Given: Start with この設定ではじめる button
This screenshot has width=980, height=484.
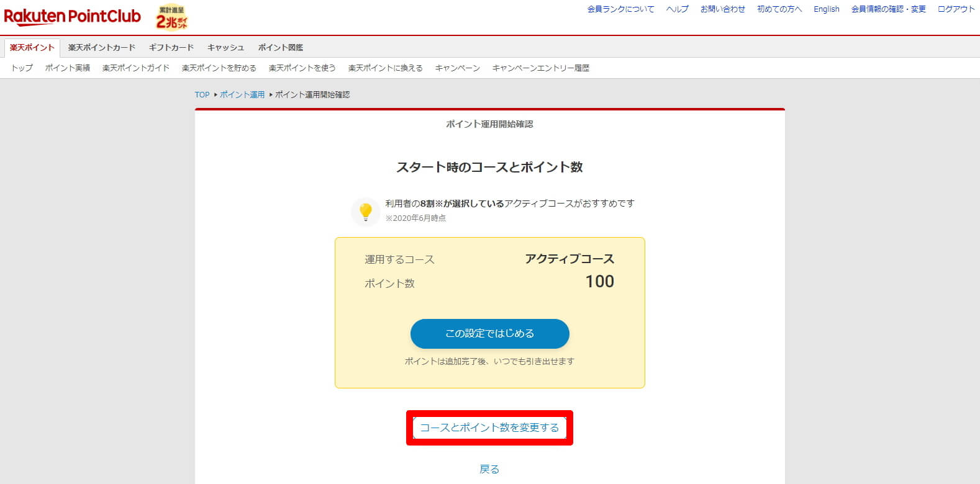Looking at the screenshot, I should [x=489, y=334].
